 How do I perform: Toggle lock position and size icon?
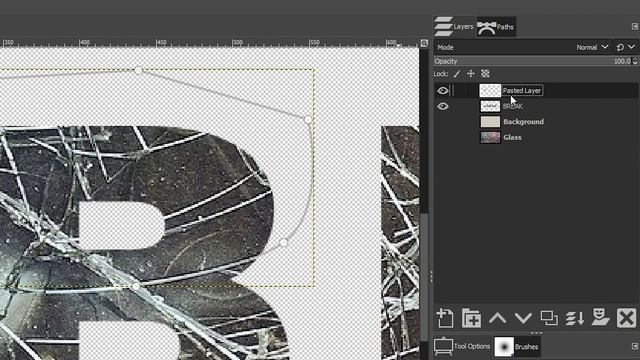[x=471, y=74]
